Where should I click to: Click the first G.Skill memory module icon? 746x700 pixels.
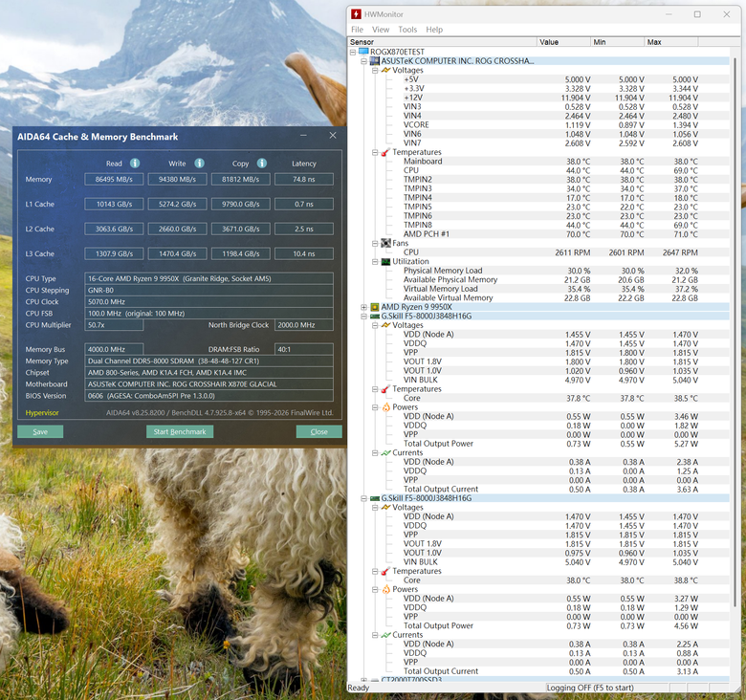coord(375,317)
